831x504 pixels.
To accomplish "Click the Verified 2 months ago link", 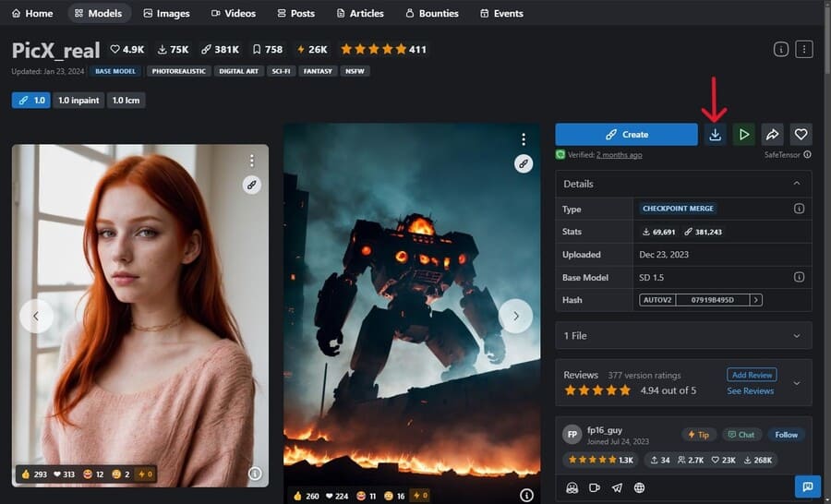I will [x=619, y=155].
